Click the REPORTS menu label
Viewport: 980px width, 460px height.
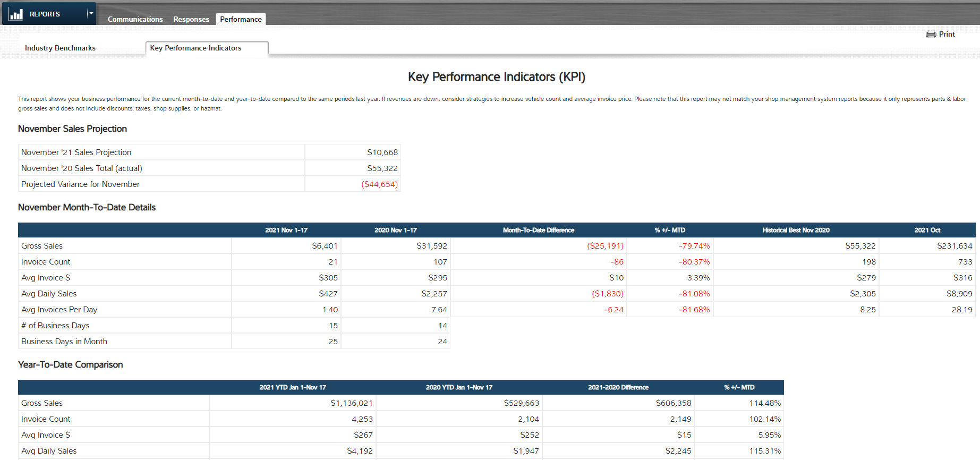[x=45, y=14]
